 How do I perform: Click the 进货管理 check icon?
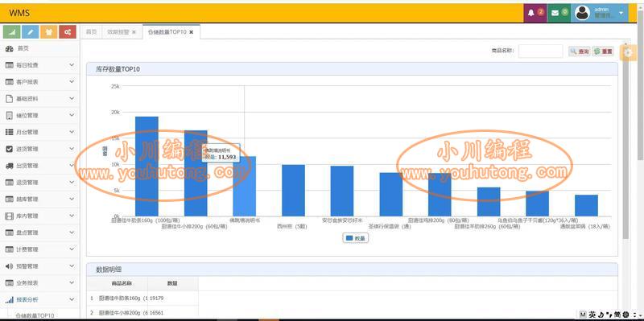pos(10,149)
